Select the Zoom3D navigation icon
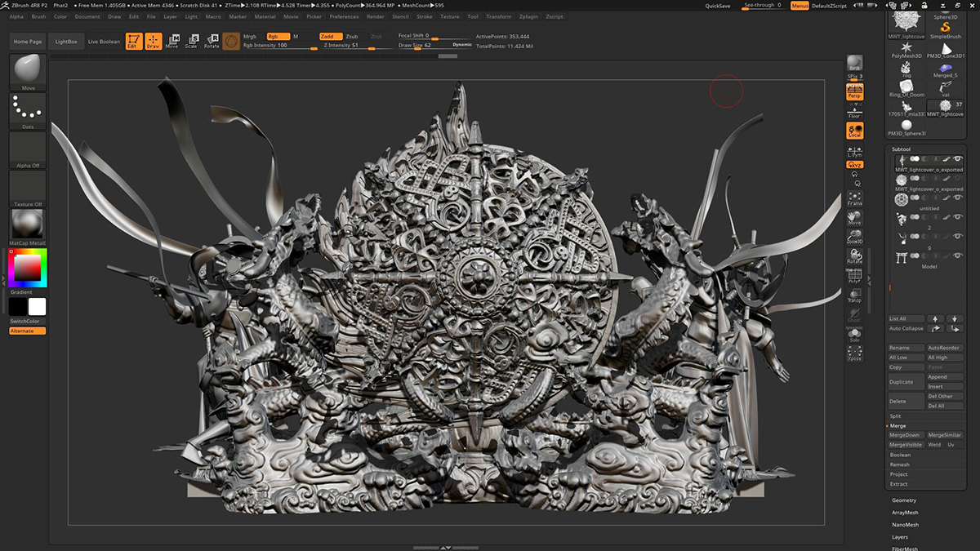This screenshot has height=551, width=980. (854, 238)
